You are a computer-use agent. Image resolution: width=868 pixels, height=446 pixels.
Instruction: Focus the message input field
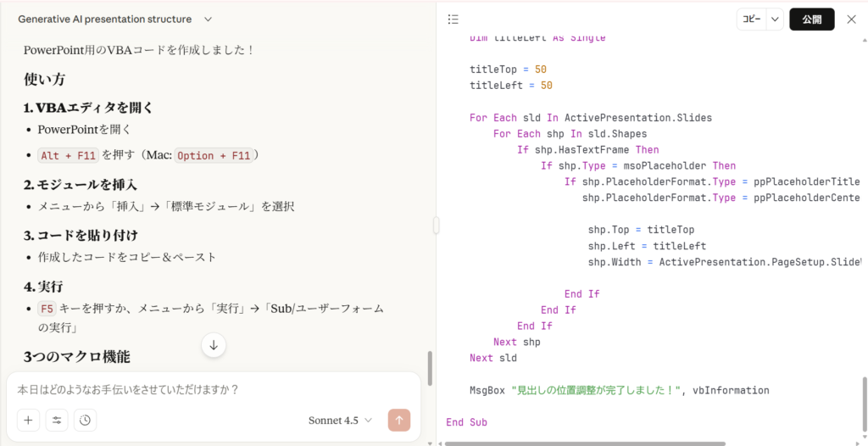[212, 390]
